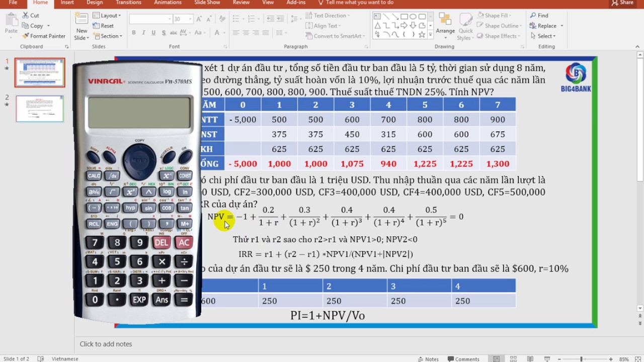Click the zoom in plus button
Image resolution: width=644 pixels, height=362 pixels.
(x=611, y=359)
